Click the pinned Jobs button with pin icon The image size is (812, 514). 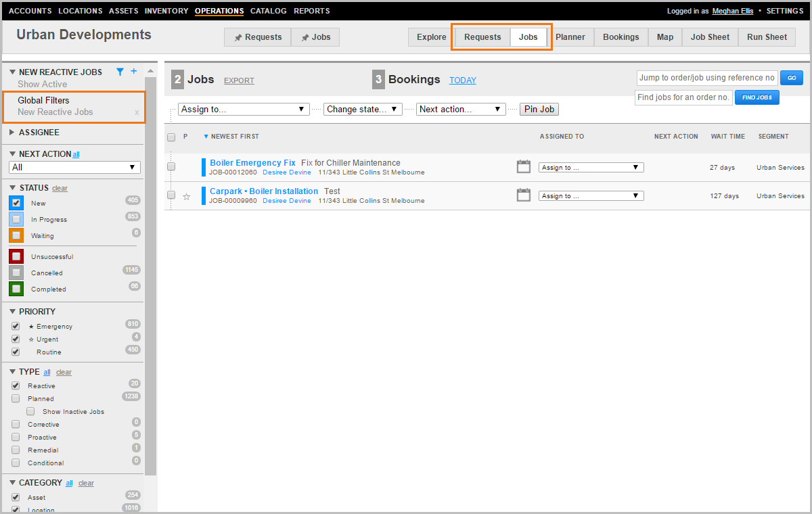coord(315,37)
